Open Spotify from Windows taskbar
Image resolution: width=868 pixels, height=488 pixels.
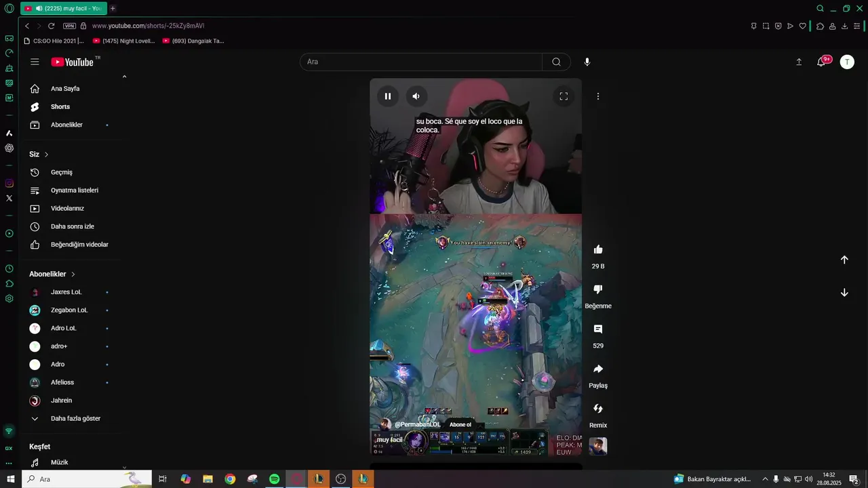274,479
